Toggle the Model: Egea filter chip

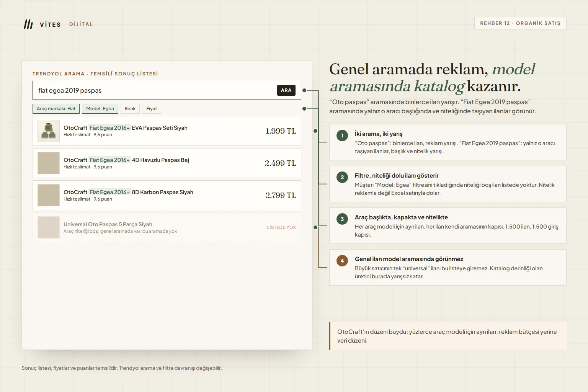100,109
